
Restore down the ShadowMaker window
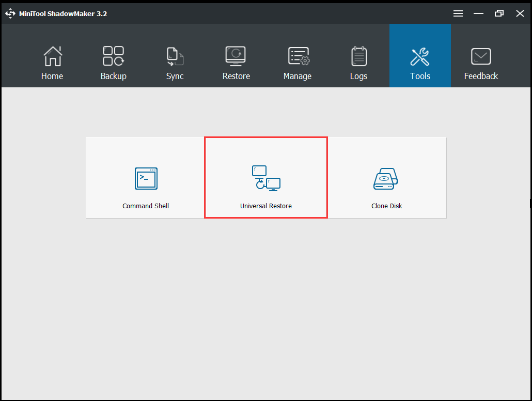click(499, 13)
